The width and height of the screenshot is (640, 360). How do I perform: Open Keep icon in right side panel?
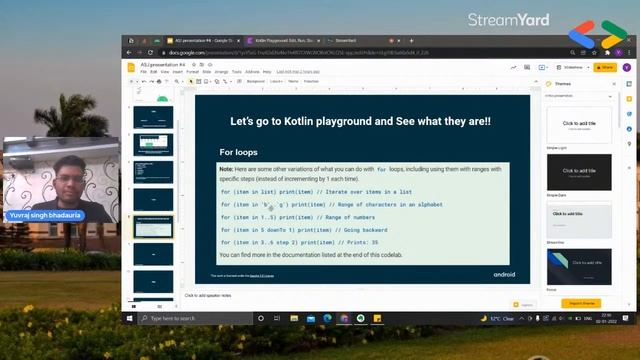point(629,99)
